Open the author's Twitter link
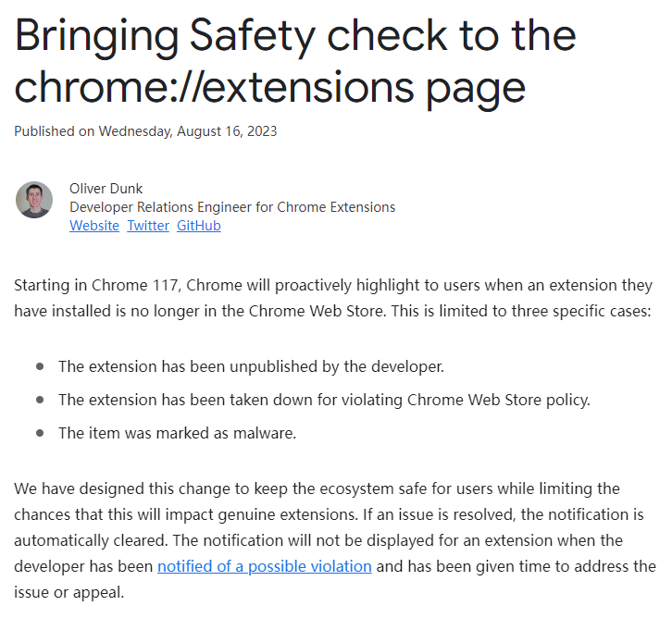Viewport: 672px width, 618px height. (148, 226)
